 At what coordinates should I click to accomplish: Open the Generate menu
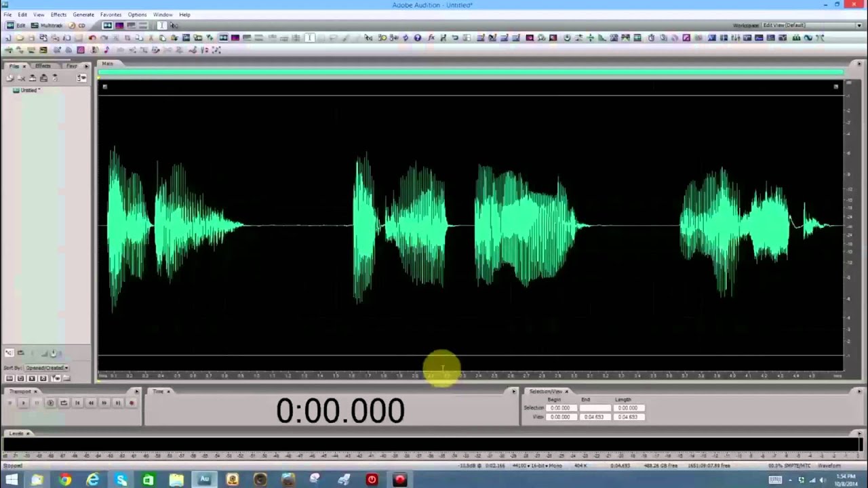pos(83,14)
